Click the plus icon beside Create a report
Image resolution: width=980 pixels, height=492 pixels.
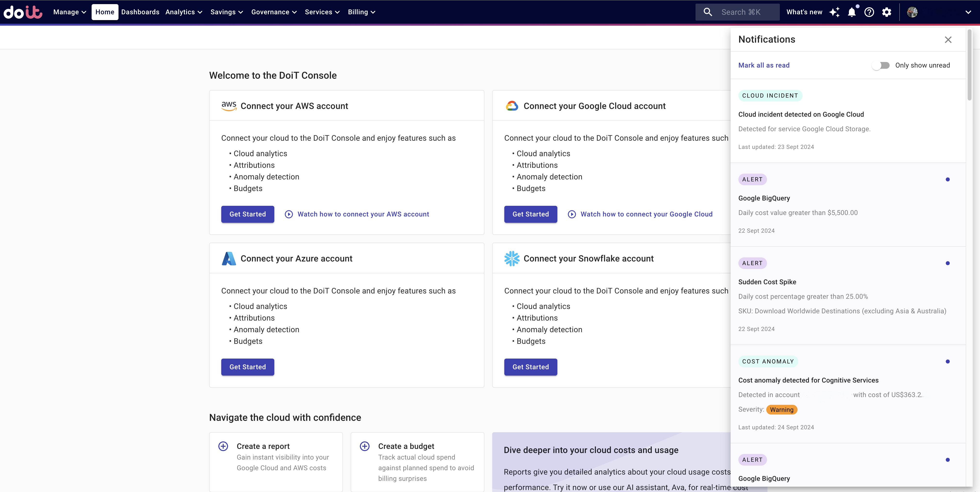pyautogui.click(x=223, y=446)
